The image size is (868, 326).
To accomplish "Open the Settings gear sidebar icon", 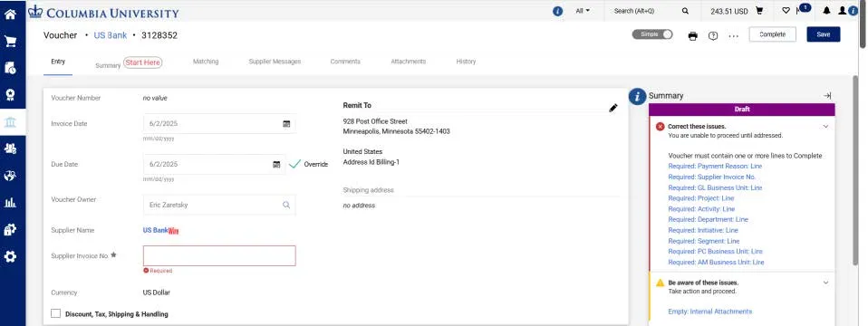I will [10, 256].
